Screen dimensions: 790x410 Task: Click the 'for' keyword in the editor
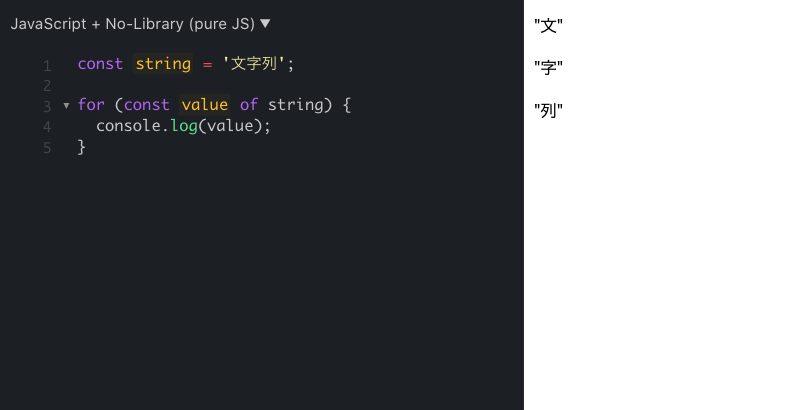91,105
